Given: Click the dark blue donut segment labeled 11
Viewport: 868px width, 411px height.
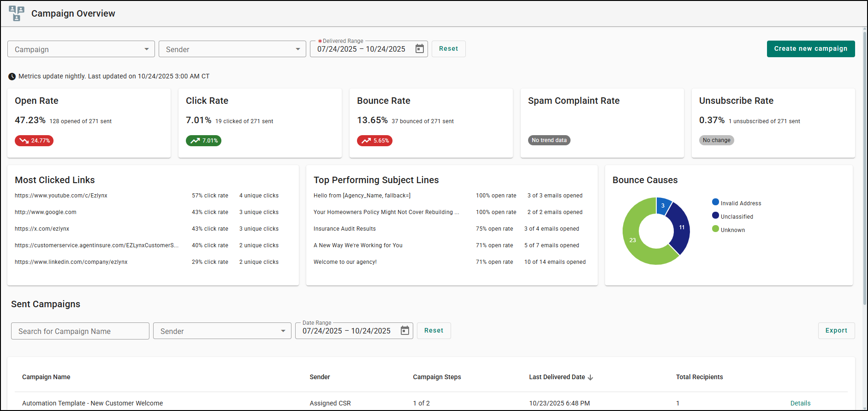Looking at the screenshot, I should (x=681, y=227).
